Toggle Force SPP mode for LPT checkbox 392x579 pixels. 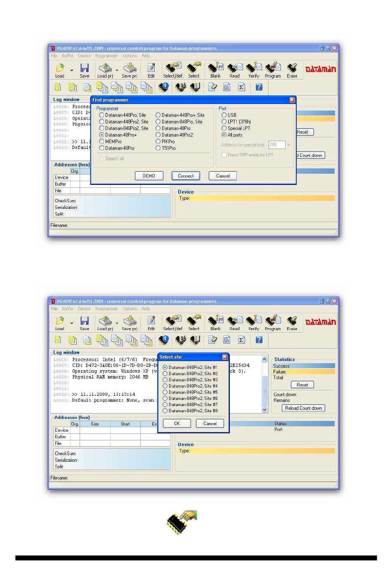tap(224, 155)
